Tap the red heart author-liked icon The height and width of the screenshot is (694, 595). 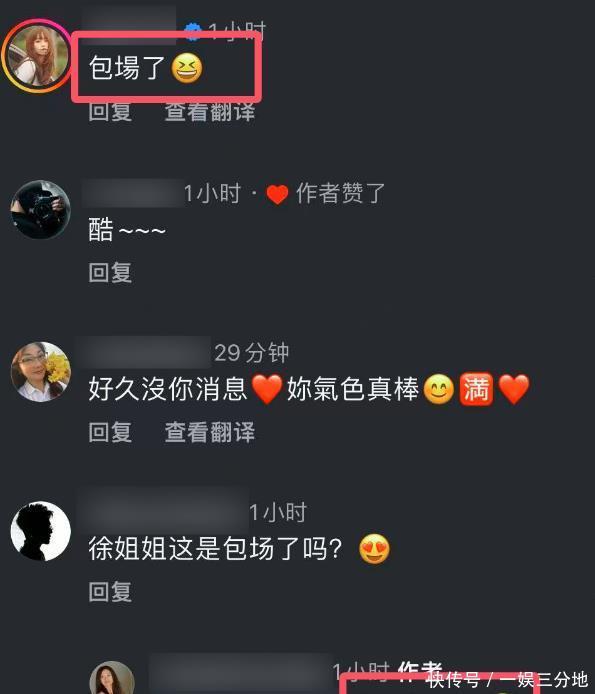(278, 194)
